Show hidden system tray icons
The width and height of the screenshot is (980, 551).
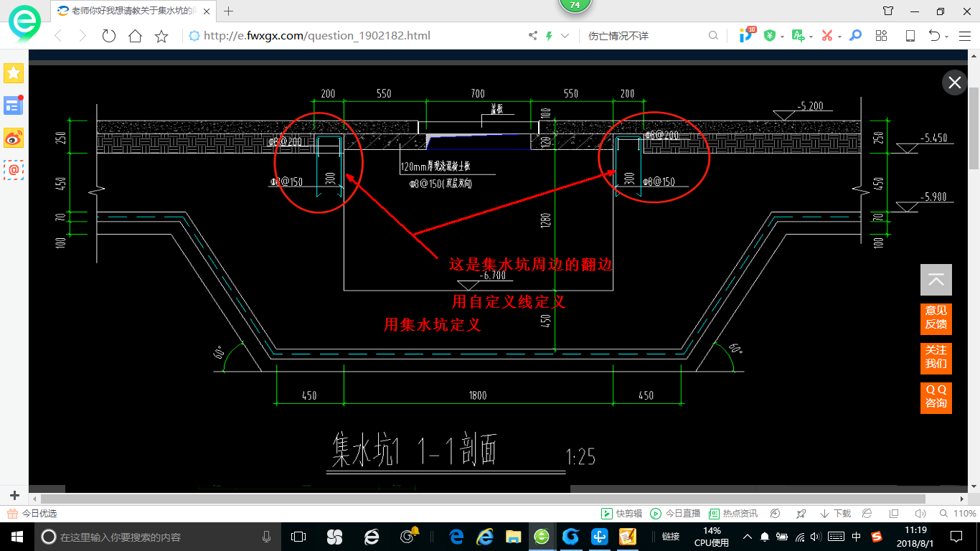tap(748, 537)
